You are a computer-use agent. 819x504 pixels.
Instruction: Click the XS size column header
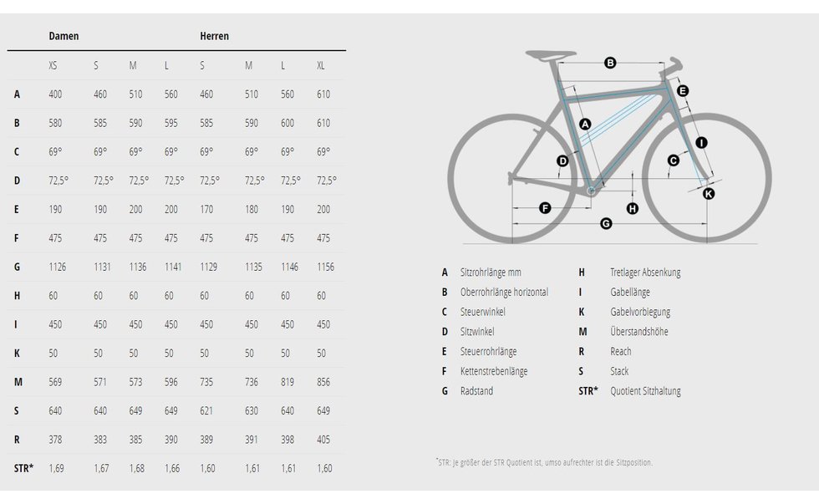[53, 65]
